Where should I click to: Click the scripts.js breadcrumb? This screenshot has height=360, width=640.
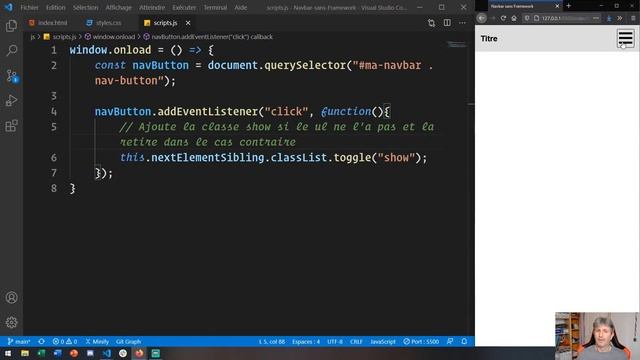60,37
